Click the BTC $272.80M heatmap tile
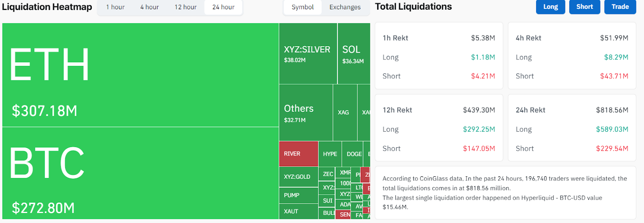Screen dimensions: 644x223 point(140,173)
